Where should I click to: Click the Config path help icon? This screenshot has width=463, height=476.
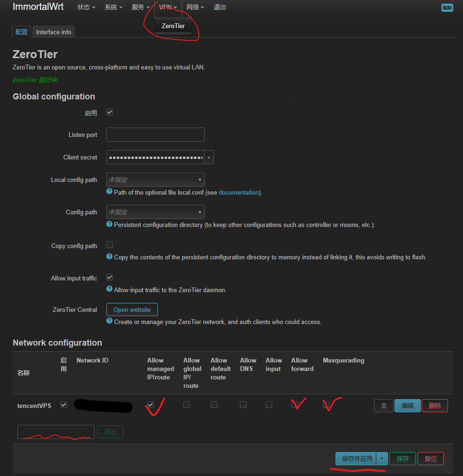pyautogui.click(x=110, y=224)
